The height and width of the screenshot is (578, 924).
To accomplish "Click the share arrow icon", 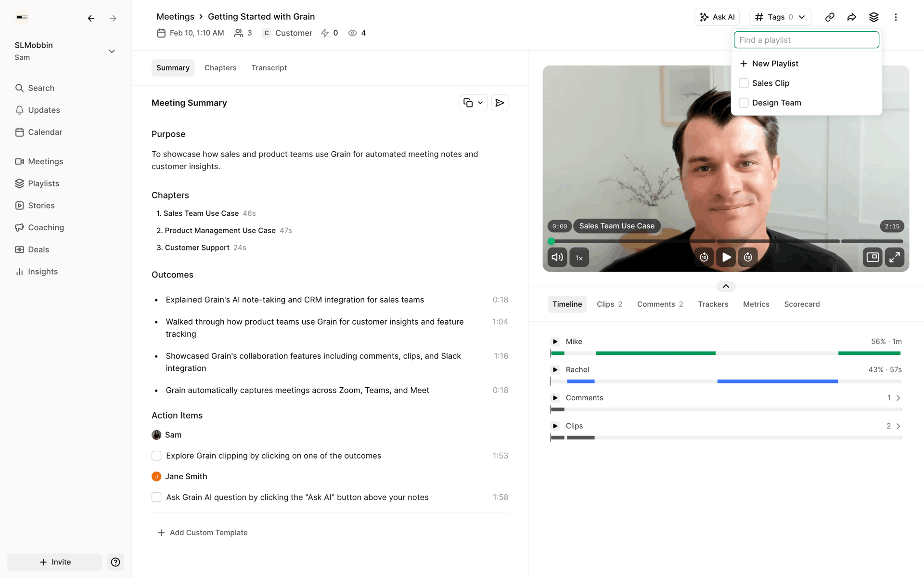I will (852, 17).
